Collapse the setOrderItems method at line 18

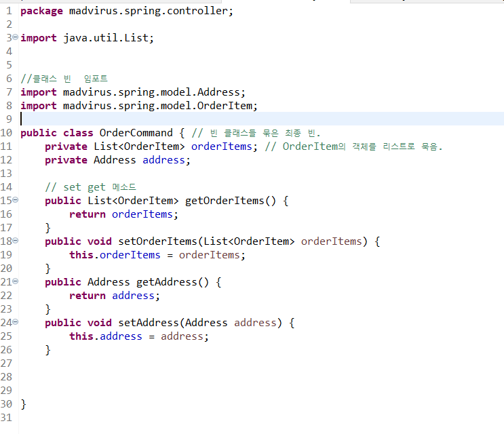click(x=15, y=240)
